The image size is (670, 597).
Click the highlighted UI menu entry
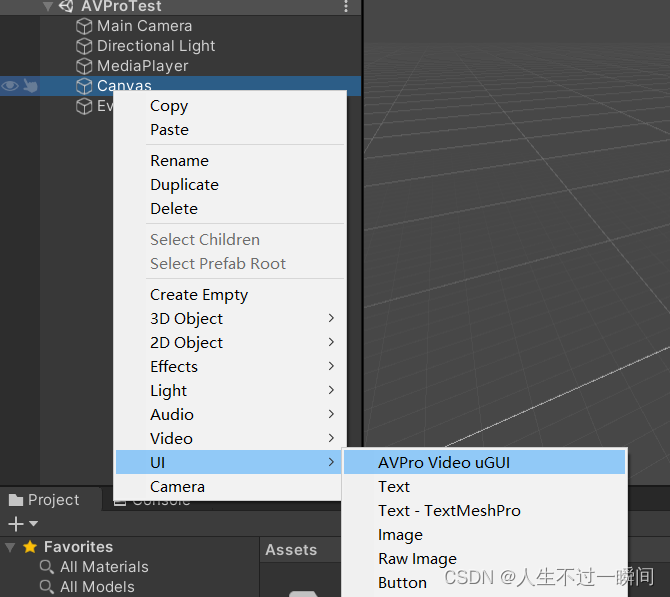tap(229, 462)
